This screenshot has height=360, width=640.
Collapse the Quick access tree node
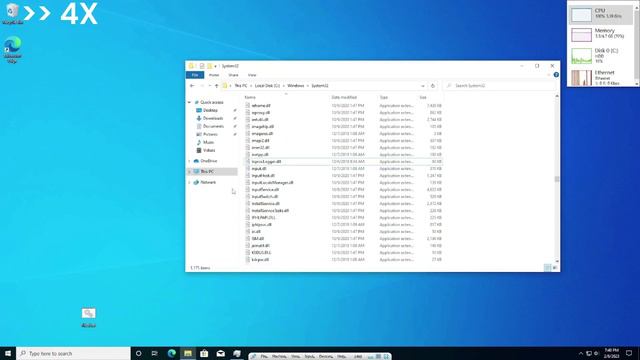tap(189, 102)
